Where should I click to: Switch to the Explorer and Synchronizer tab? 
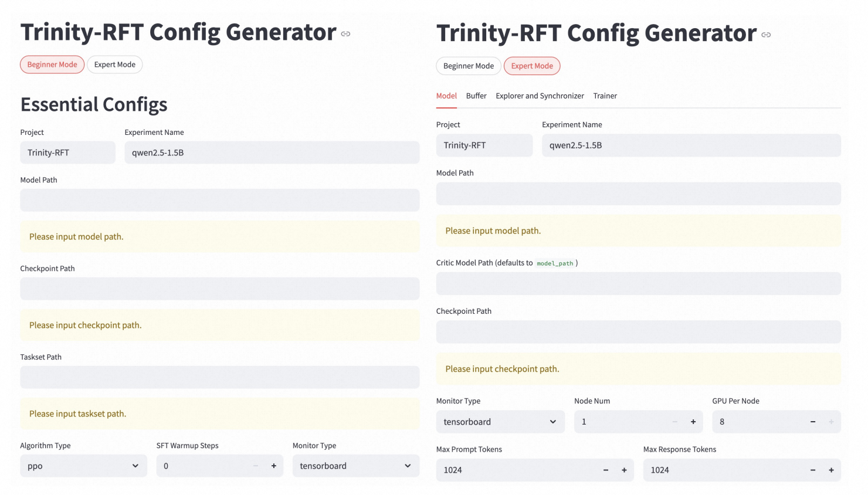point(540,96)
